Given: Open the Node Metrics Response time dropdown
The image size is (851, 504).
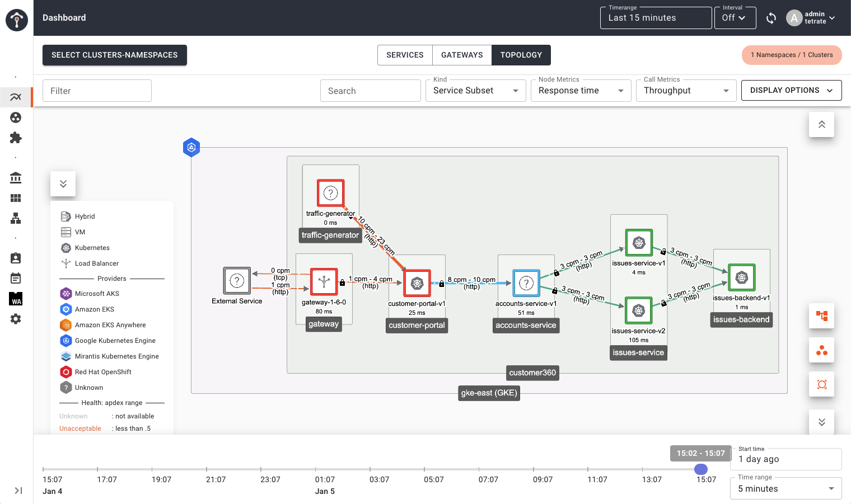Looking at the screenshot, I should [x=581, y=91].
